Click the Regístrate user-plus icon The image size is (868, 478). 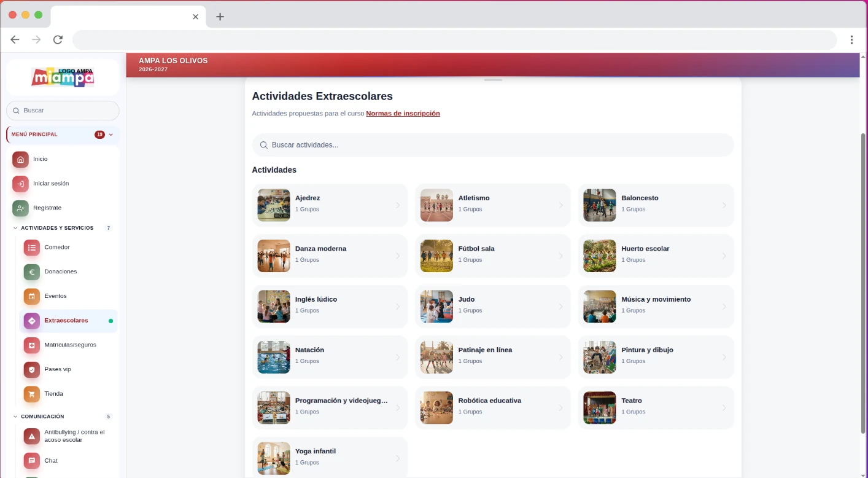pos(20,208)
